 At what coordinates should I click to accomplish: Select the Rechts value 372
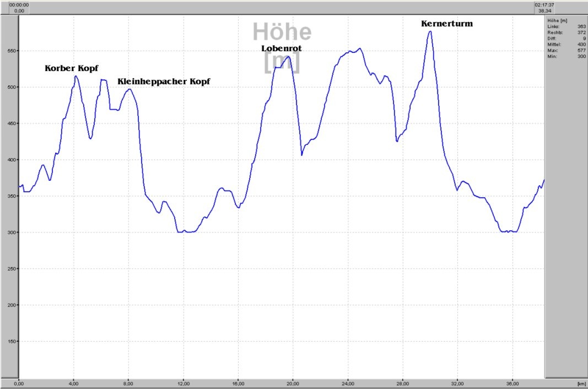pyautogui.click(x=581, y=33)
